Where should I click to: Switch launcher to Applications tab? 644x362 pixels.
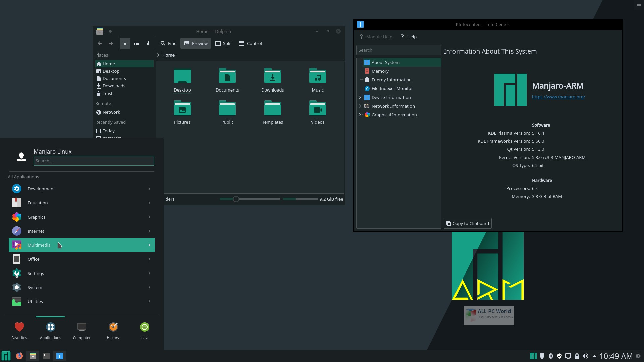(x=50, y=331)
